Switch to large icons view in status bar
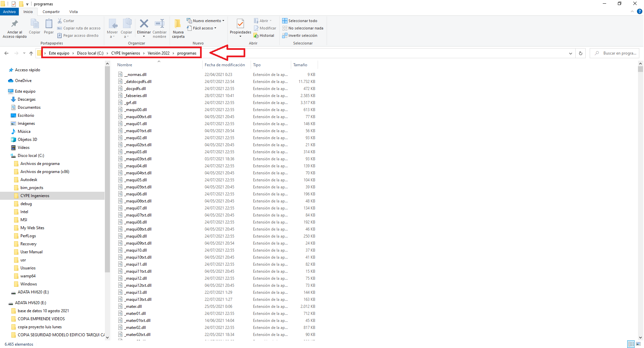Screen dimensions: 644x348 point(638,344)
